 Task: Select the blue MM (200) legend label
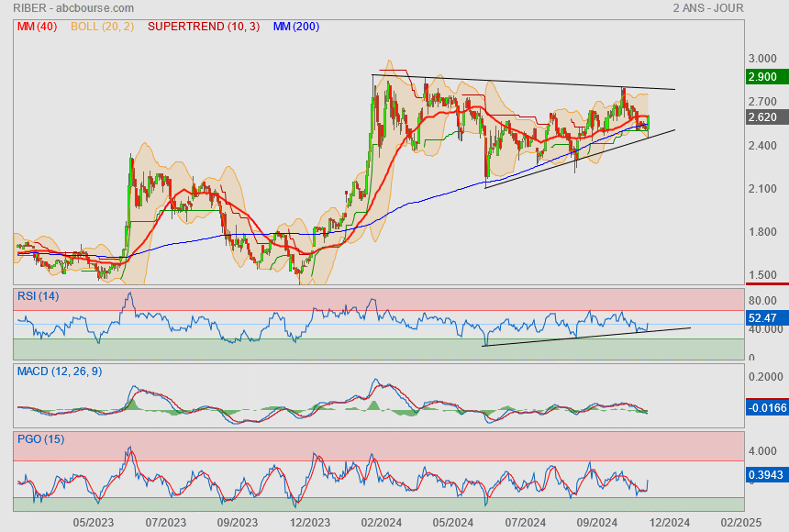pyautogui.click(x=295, y=27)
